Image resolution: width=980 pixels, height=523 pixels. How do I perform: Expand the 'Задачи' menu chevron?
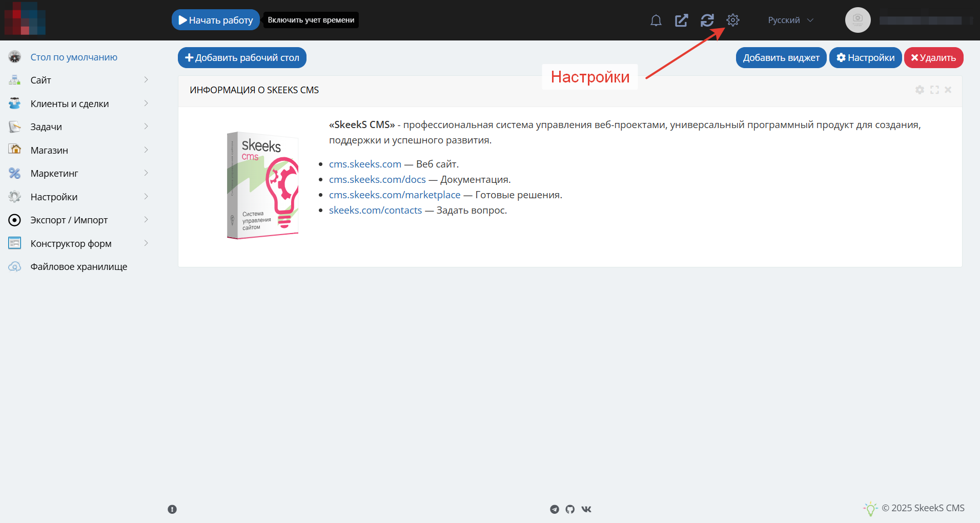[x=146, y=127]
